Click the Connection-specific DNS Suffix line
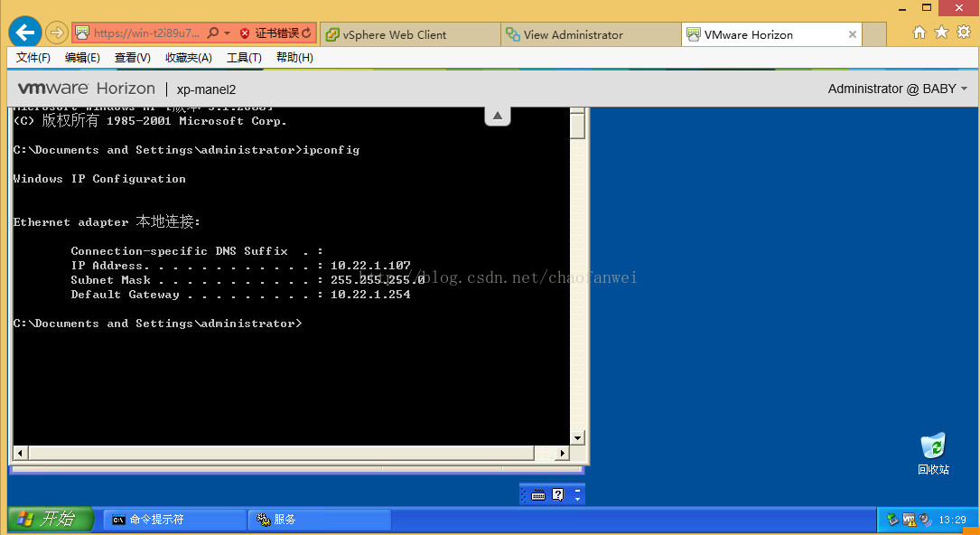 click(197, 251)
